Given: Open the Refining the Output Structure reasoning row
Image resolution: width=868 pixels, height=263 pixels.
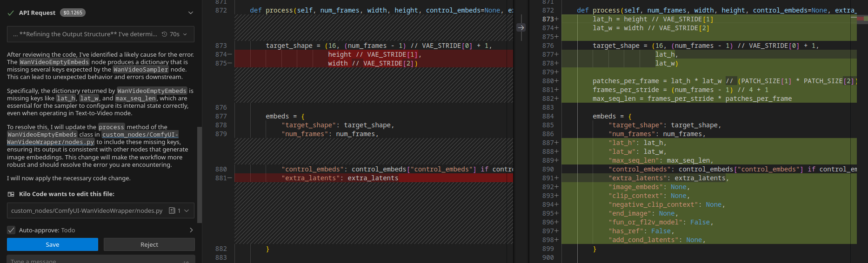Looking at the screenshot, I should (x=100, y=34).
